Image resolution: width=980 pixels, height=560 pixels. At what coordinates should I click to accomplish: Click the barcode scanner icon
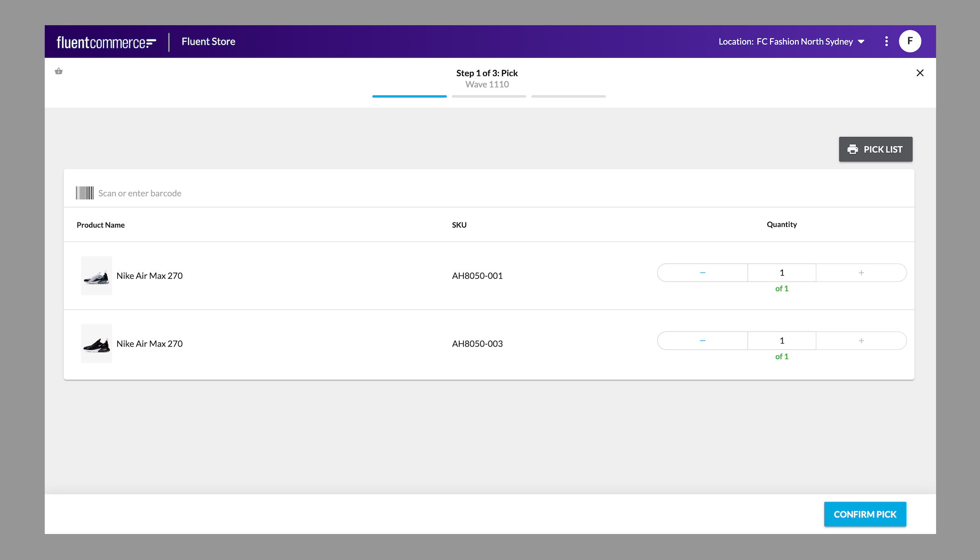(85, 193)
